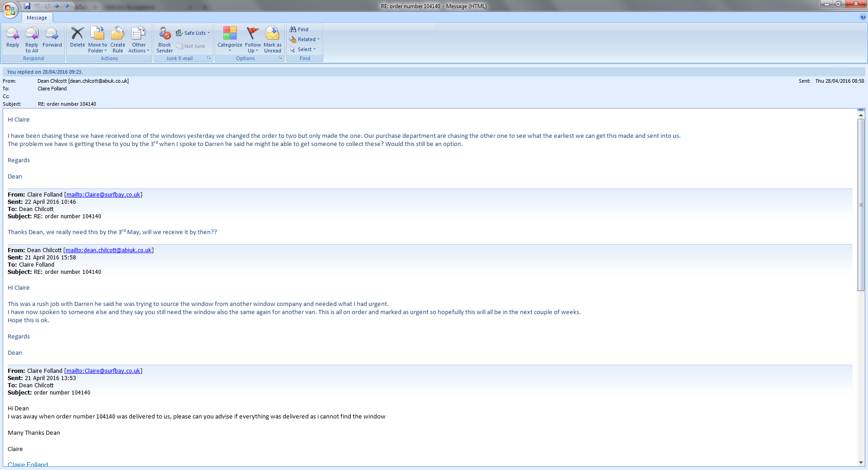868x470 pixels.
Task: Click the Office button logo
Action: tap(10, 9)
